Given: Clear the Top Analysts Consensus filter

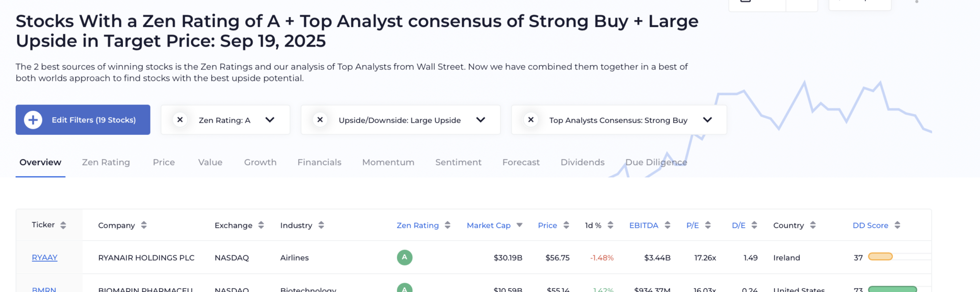Looking at the screenshot, I should (x=531, y=120).
